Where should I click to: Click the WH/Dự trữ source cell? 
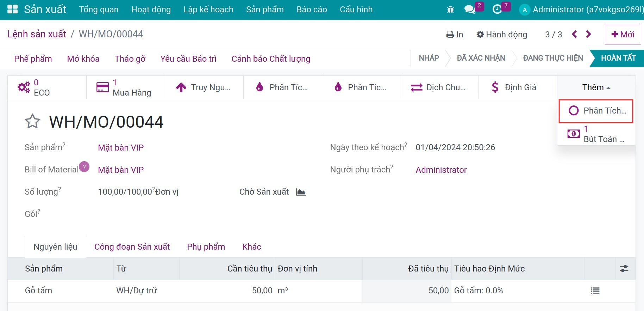(146, 291)
